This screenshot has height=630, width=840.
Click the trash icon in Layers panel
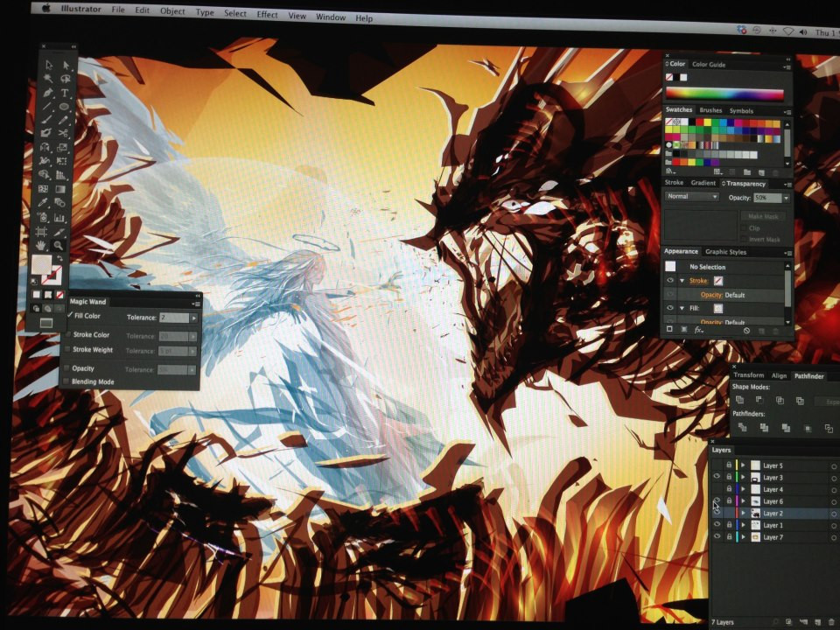[831, 622]
